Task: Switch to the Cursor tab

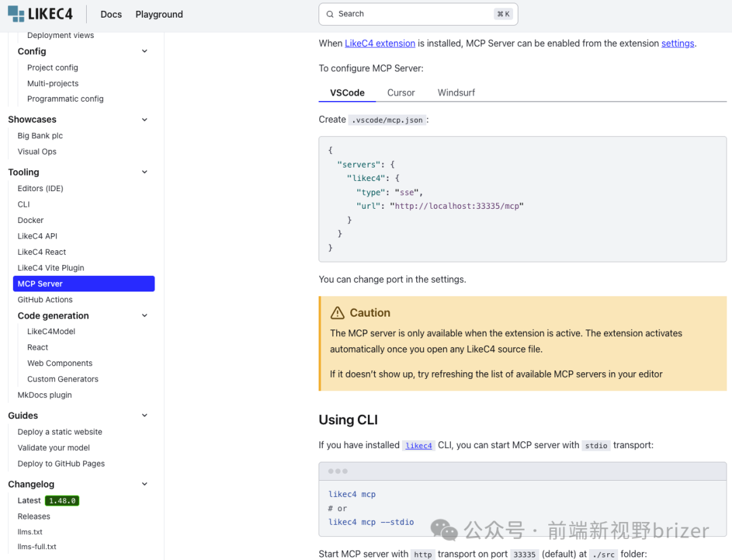Action: click(x=401, y=93)
